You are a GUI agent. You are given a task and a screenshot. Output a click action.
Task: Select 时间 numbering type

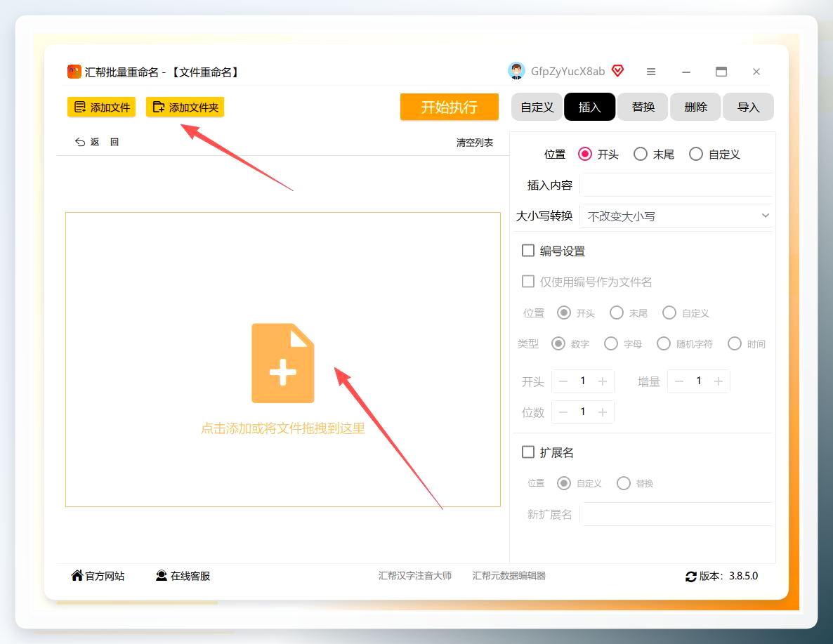pos(735,343)
